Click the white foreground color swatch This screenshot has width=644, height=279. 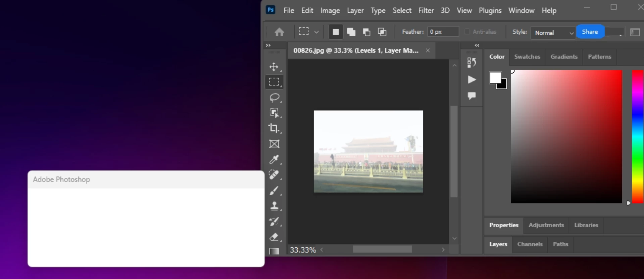click(x=495, y=78)
